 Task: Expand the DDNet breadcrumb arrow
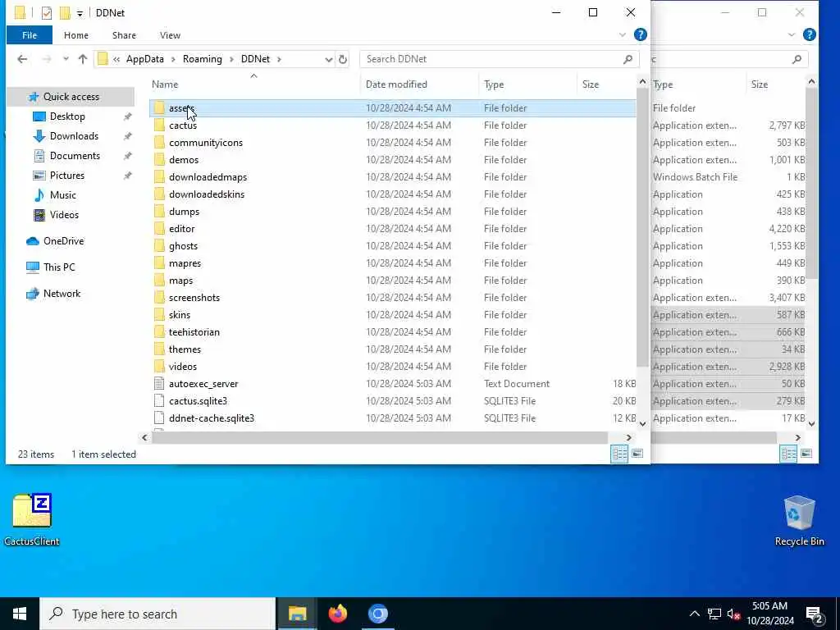[279, 59]
